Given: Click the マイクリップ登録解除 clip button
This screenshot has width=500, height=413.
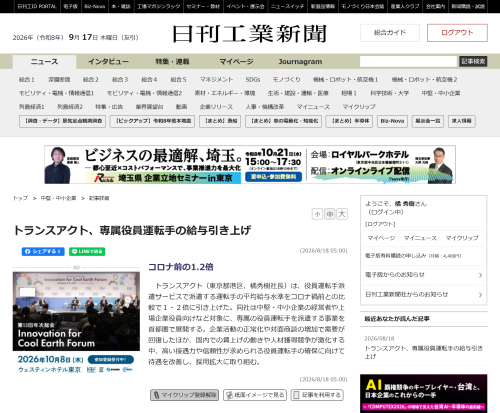Looking at the screenshot, I should tap(184, 395).
